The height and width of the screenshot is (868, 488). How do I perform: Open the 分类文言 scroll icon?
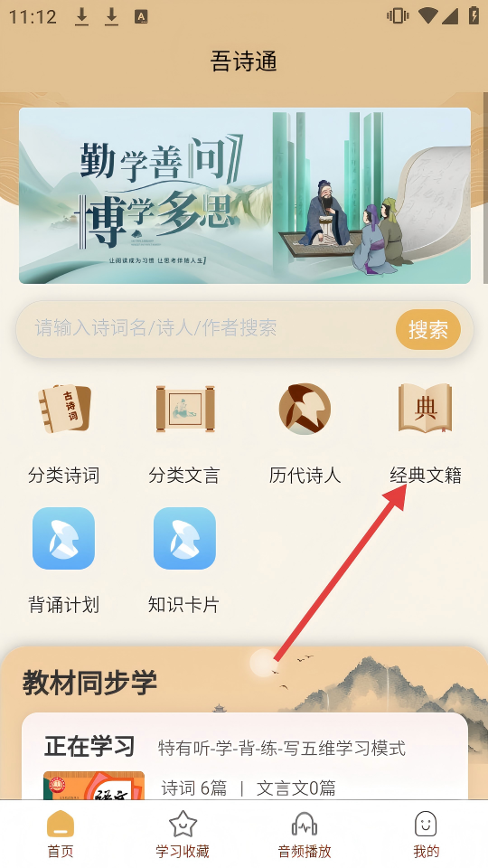184,409
